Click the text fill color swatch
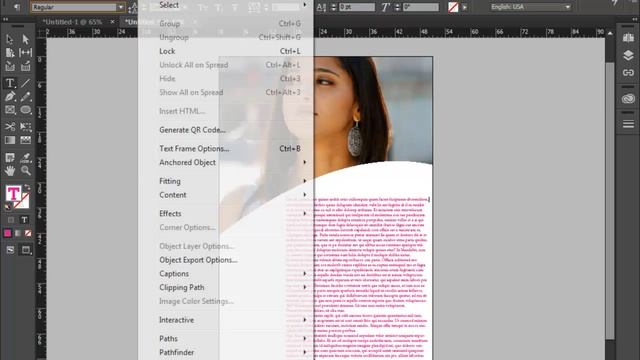 coord(13,193)
